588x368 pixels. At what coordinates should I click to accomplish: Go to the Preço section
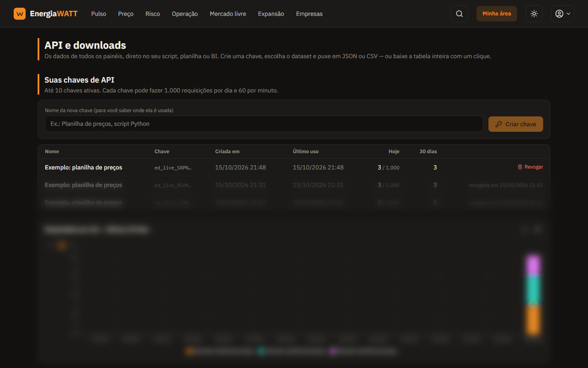(126, 14)
